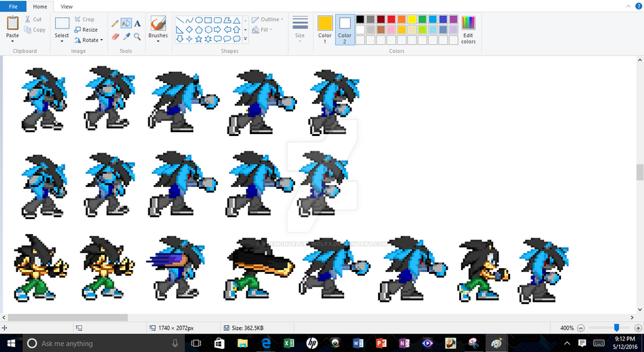Click the Resize button
This screenshot has height=352, width=644.
(x=86, y=30)
